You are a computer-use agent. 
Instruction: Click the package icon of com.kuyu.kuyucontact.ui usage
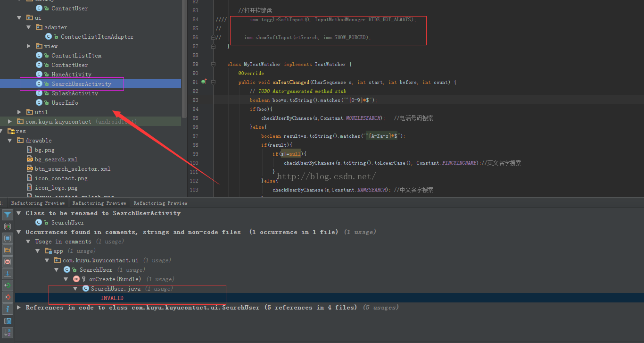click(58, 260)
